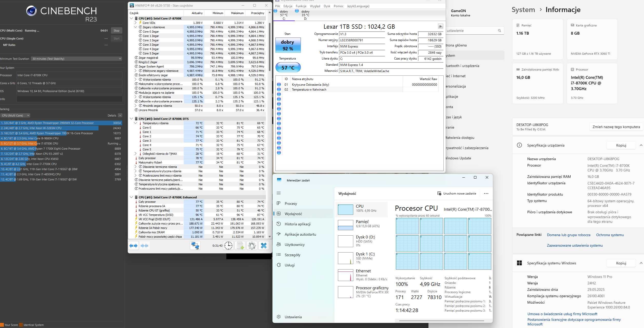This screenshot has width=644, height=328.
Task: Open CPU (Multi Core) ranking dropdown
Action: (15, 115)
